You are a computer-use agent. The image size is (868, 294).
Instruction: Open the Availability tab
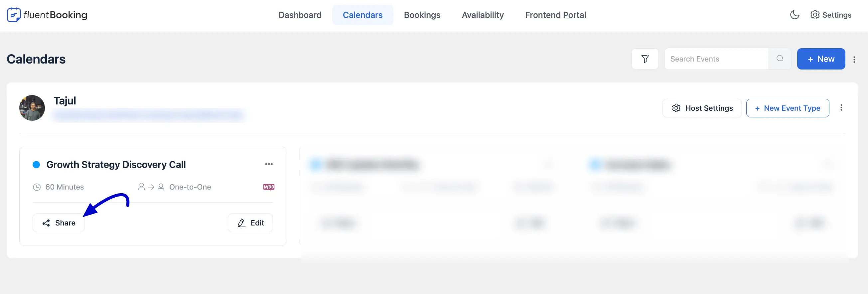(x=483, y=15)
